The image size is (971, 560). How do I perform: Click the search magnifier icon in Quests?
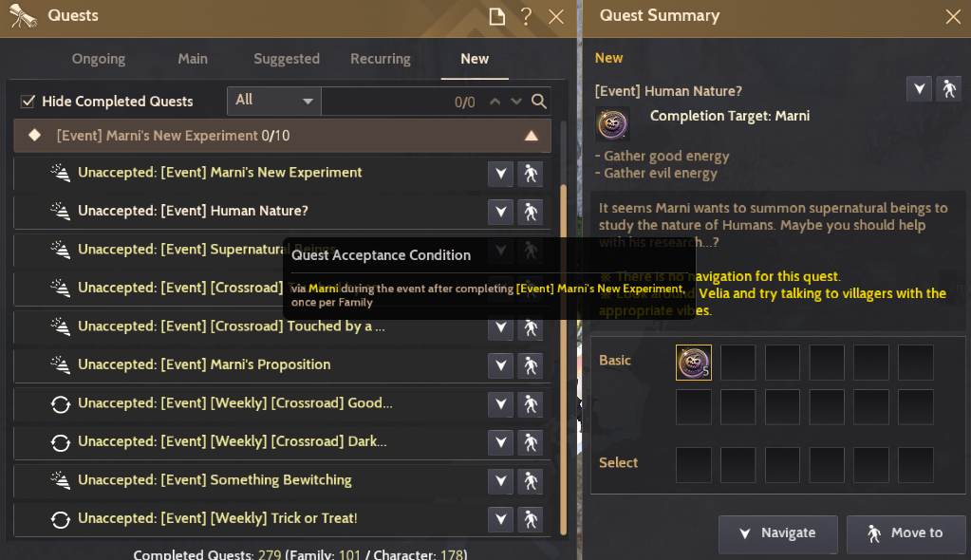pyautogui.click(x=538, y=102)
